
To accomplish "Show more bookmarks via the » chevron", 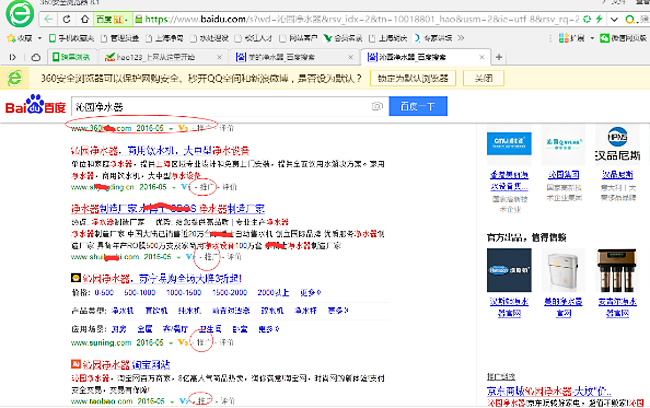I will 461,38.
